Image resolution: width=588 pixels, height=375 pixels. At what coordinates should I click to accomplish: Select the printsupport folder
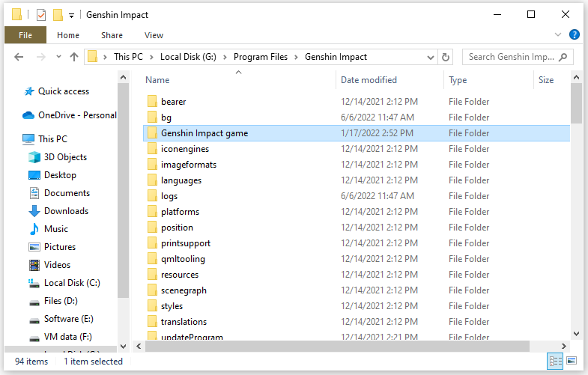[357, 243]
